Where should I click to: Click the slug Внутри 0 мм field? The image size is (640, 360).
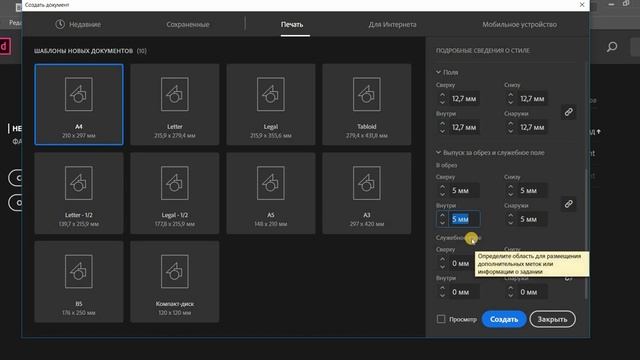click(x=464, y=292)
